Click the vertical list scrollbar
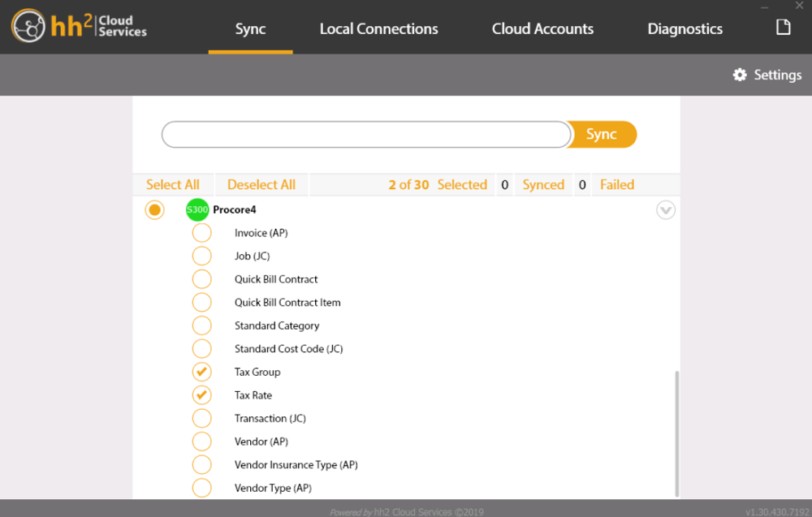The height and width of the screenshot is (517, 812). pos(676,433)
